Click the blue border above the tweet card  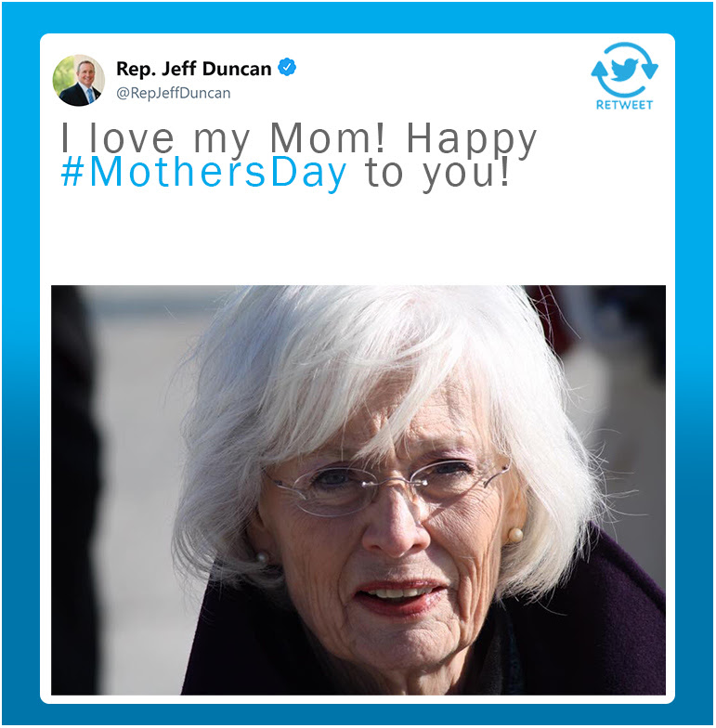coord(358,18)
